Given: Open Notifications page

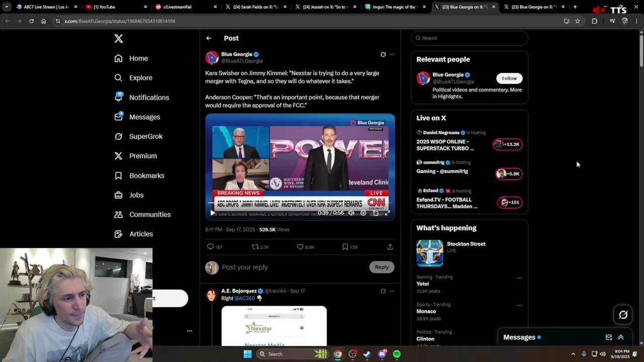Looking at the screenshot, I should [x=141, y=98].
